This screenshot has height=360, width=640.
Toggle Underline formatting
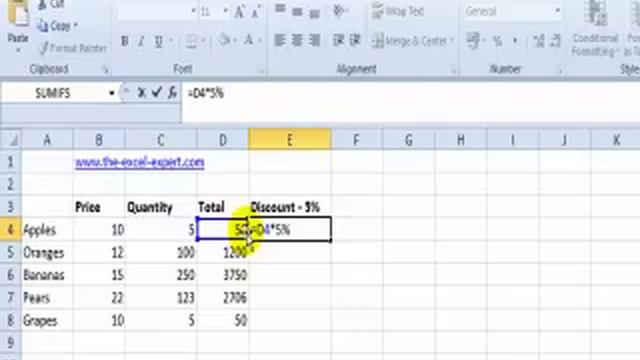click(x=158, y=41)
